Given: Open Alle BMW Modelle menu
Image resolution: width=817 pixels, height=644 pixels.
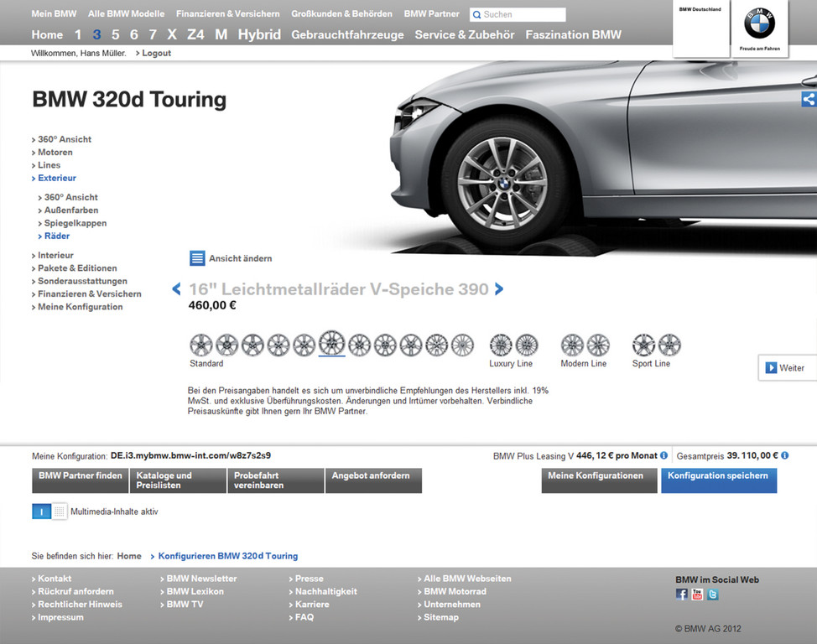Looking at the screenshot, I should (126, 13).
